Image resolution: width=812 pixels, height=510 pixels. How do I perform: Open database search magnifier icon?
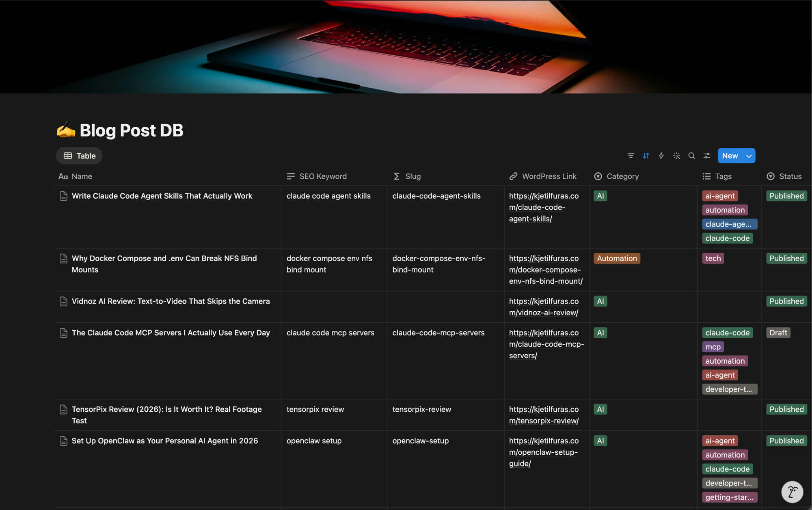click(x=692, y=156)
